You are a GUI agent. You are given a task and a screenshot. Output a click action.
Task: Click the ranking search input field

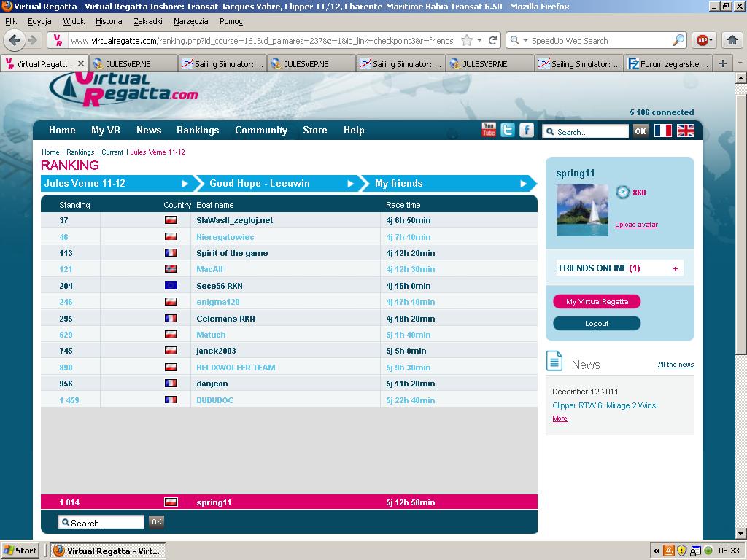coord(102,522)
